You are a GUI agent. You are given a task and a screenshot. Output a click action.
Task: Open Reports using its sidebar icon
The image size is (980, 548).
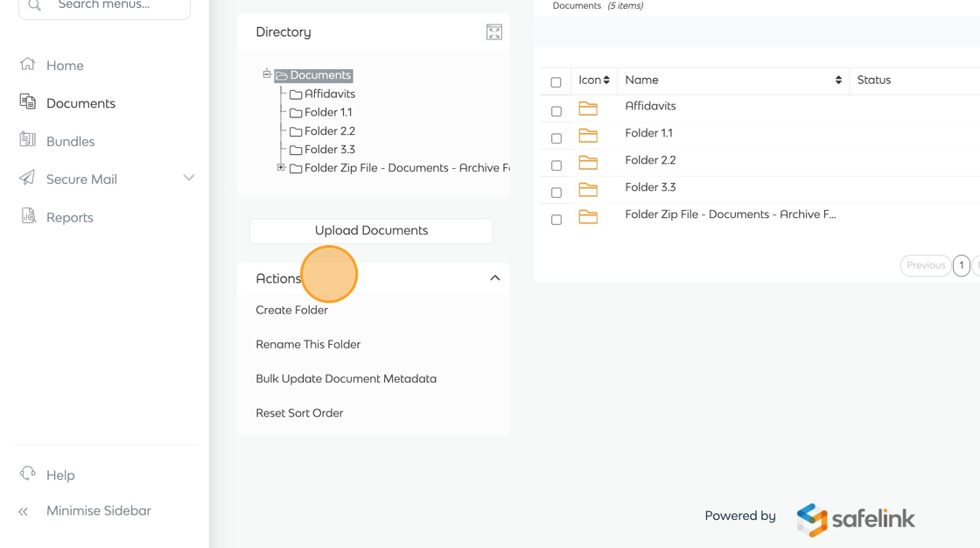click(x=28, y=216)
